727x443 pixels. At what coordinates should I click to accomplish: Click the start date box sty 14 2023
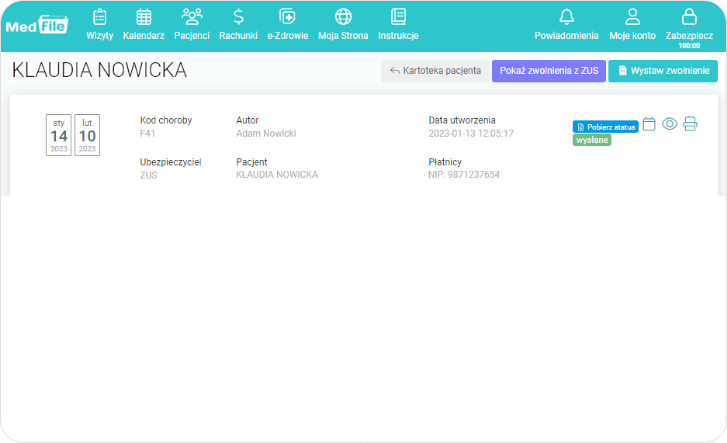[x=59, y=135]
